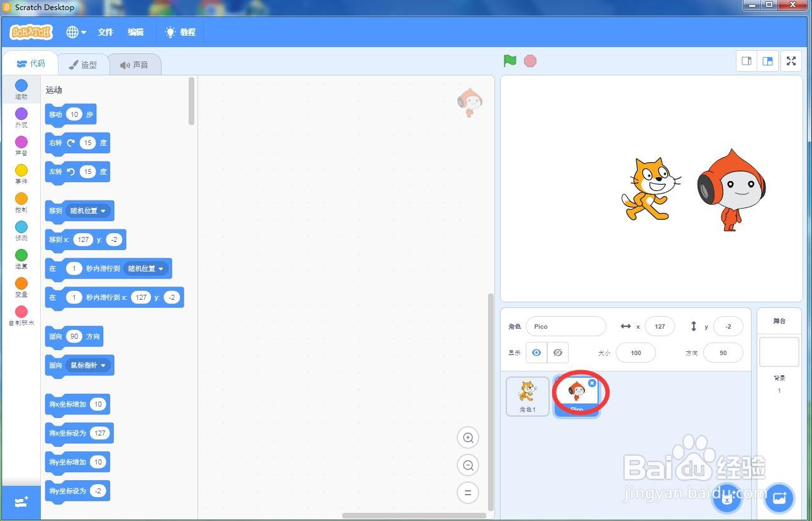
Task: Click the 移动 10 步 block
Action: [x=70, y=114]
